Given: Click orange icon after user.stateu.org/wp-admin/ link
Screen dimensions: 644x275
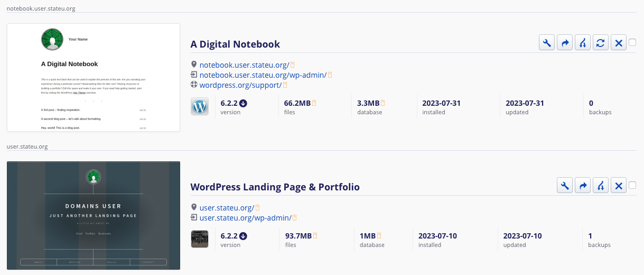Looking at the screenshot, I should pyautogui.click(x=295, y=218).
